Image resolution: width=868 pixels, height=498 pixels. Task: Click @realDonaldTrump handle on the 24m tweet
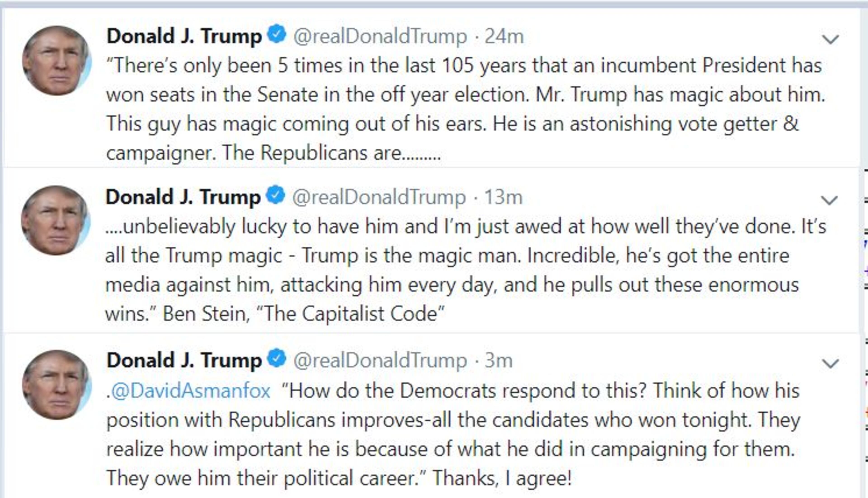click(380, 36)
